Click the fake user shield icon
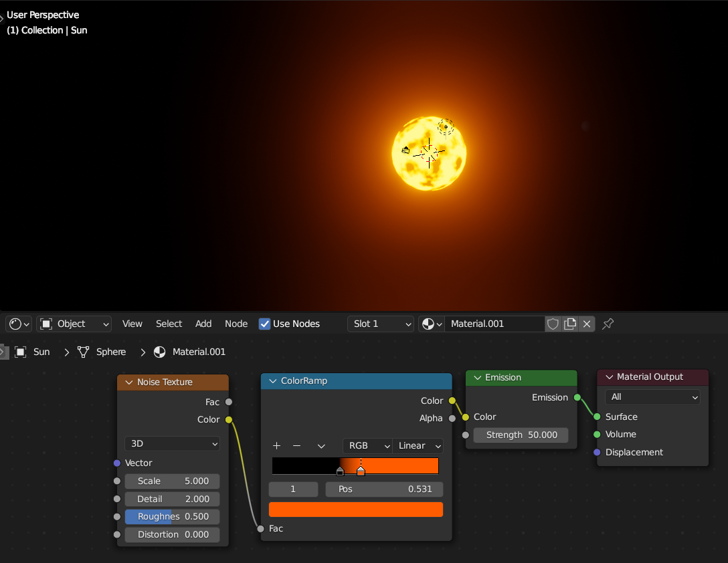 click(x=553, y=324)
